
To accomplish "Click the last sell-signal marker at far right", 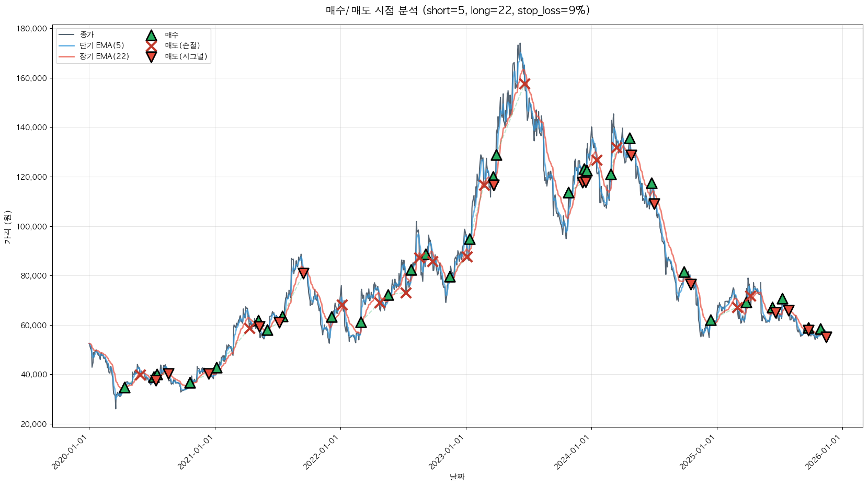I will 826,337.
